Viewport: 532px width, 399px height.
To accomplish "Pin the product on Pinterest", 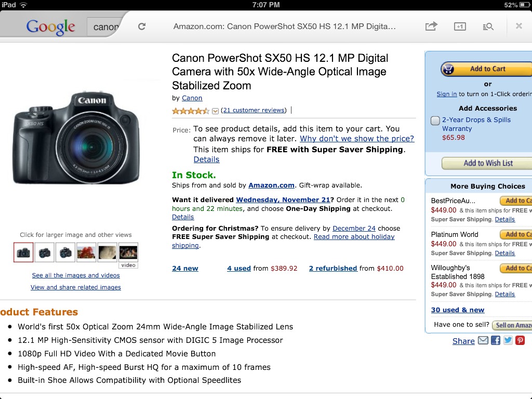I will [520, 340].
